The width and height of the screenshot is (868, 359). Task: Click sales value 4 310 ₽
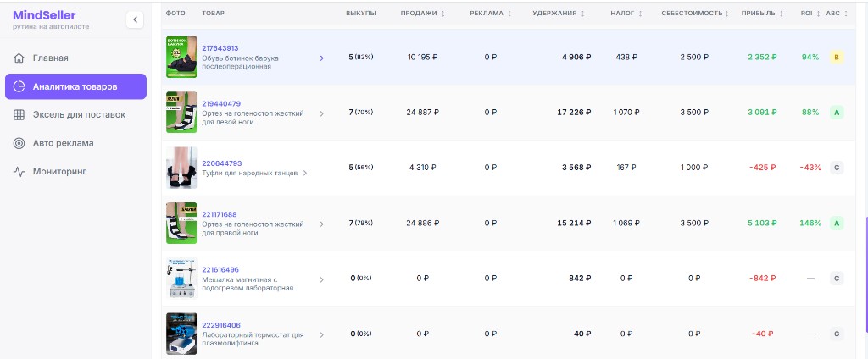tap(422, 168)
